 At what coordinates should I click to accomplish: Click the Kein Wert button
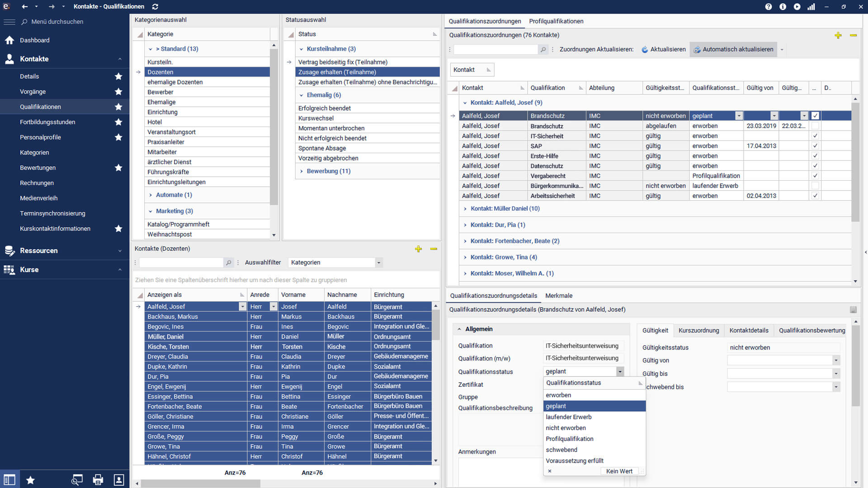[619, 471]
